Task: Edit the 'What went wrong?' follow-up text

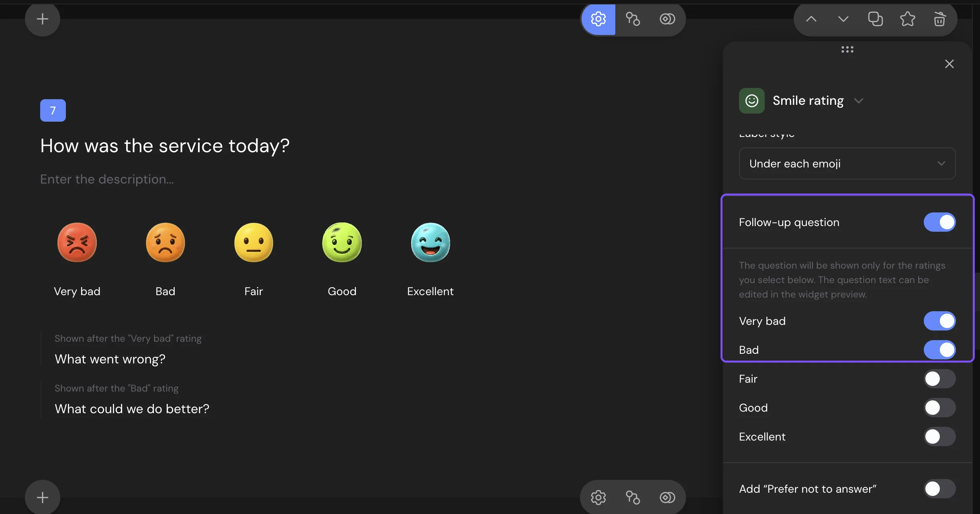Action: [x=110, y=359]
